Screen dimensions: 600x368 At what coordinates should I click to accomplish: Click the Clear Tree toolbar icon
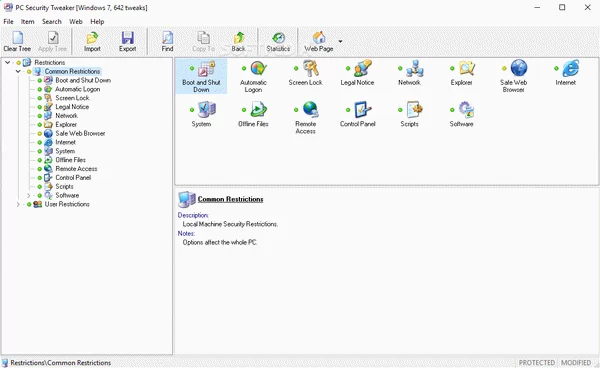(x=17, y=37)
